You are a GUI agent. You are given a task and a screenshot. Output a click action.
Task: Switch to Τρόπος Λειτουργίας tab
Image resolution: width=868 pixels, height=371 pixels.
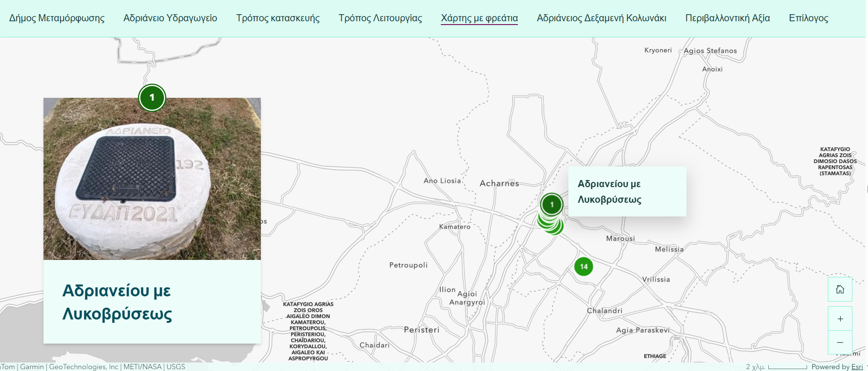[380, 18]
